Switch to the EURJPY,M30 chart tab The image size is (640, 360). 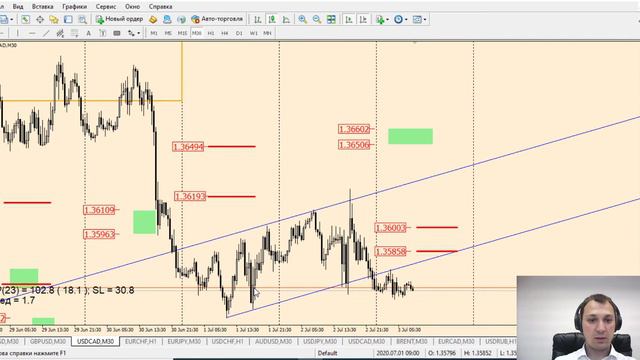coord(184,341)
